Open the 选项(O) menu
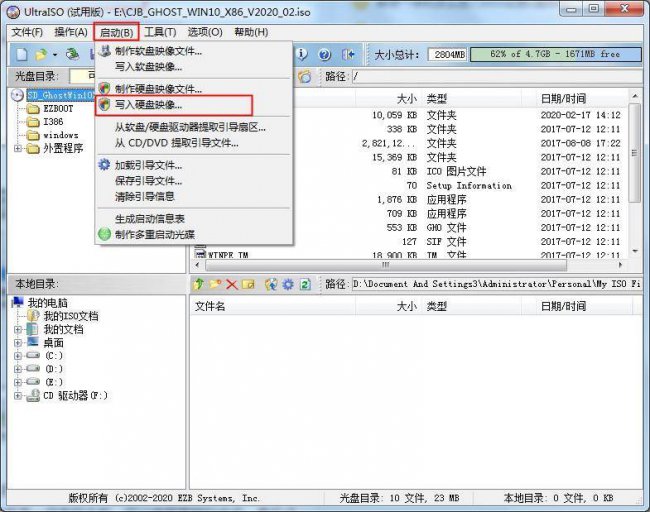 click(205, 32)
